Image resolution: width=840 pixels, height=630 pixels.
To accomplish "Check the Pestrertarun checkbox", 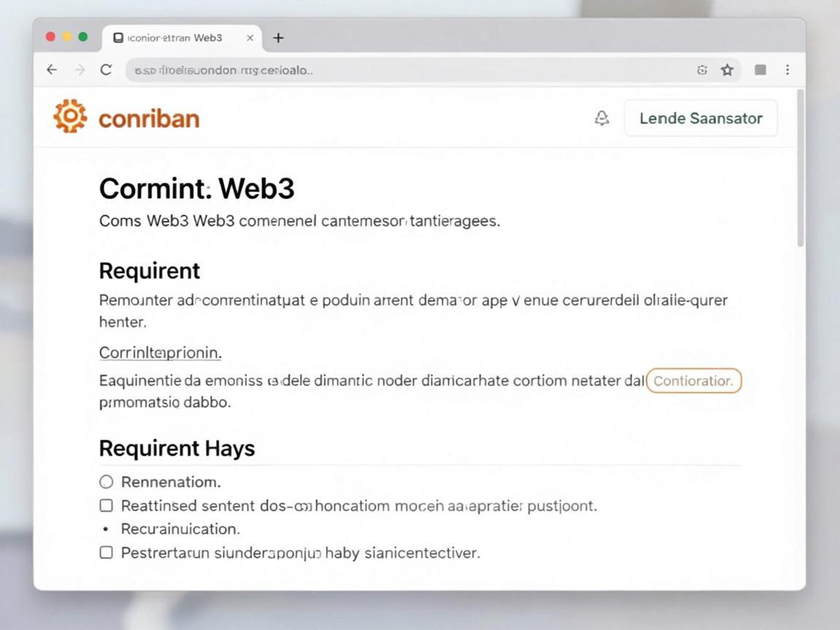I will click(x=106, y=552).
